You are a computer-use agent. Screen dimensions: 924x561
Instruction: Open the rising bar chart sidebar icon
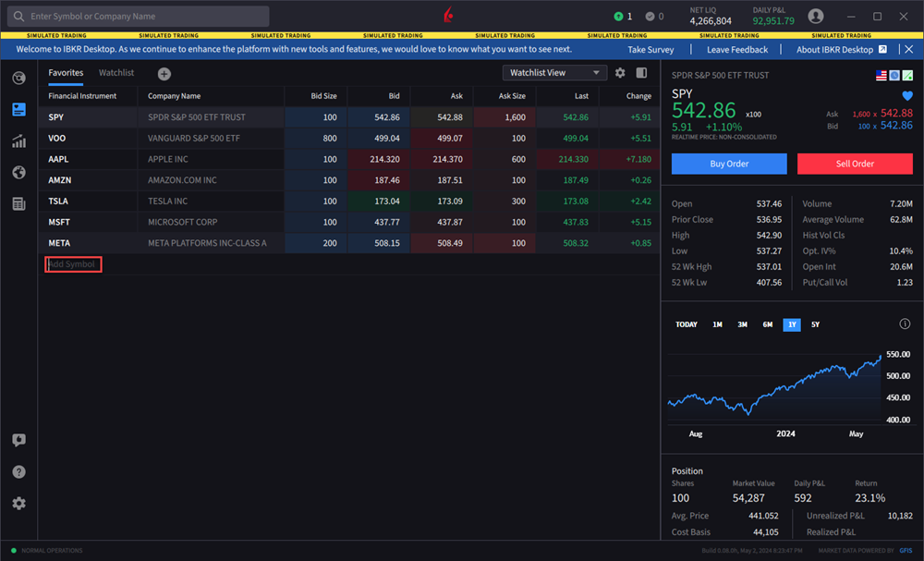click(18, 140)
